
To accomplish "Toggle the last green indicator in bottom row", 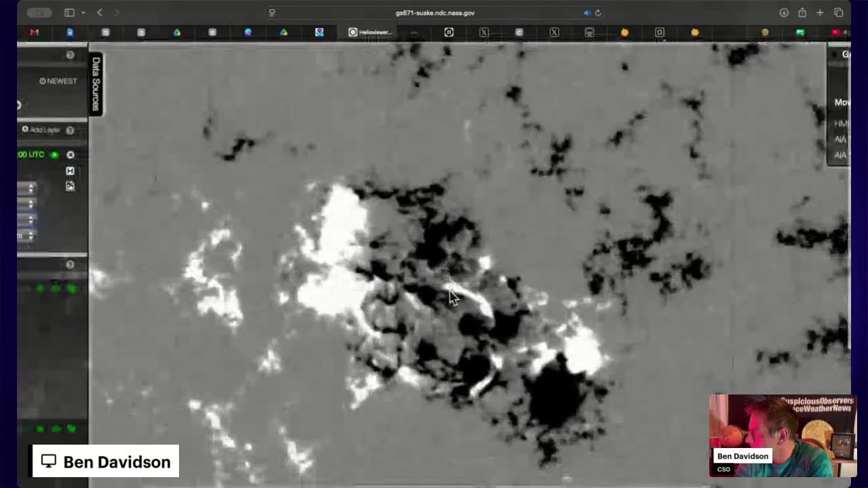I will tap(72, 428).
